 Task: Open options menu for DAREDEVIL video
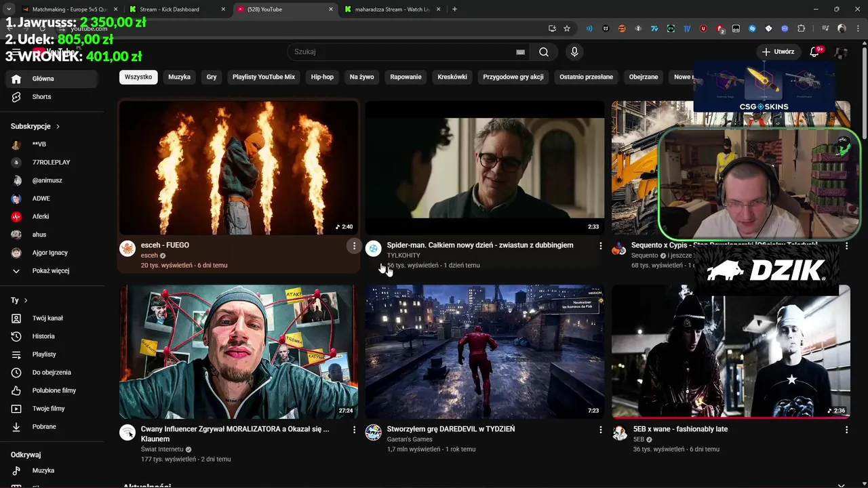(600, 430)
